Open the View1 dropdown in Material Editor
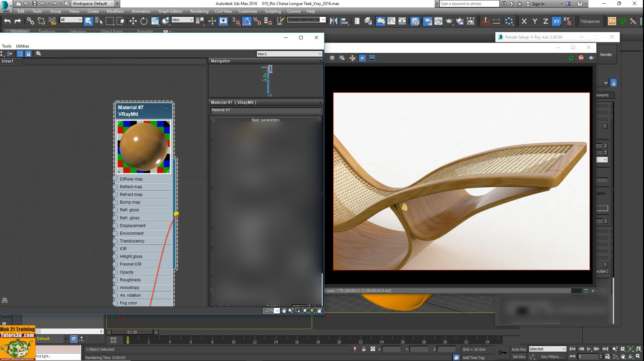The width and height of the screenshot is (644, 361). (289, 54)
